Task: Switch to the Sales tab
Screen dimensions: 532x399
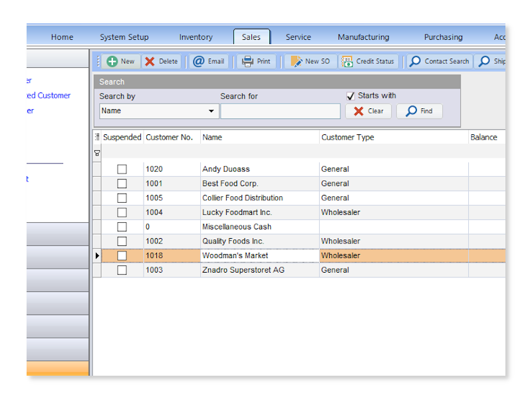Action: pyautogui.click(x=251, y=37)
